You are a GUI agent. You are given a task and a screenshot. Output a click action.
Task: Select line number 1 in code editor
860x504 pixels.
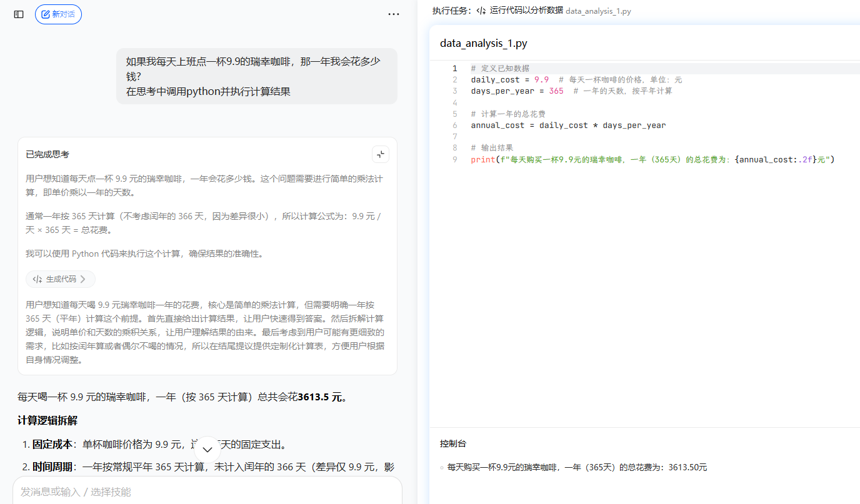coord(455,68)
